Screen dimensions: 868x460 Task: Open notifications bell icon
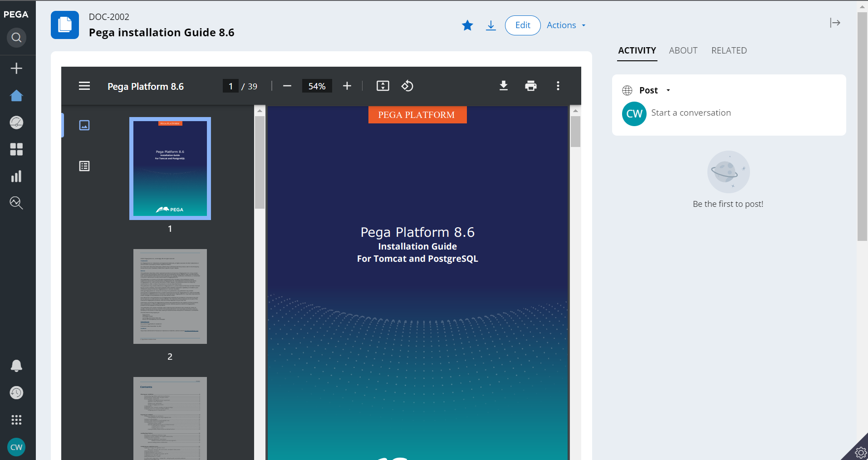[x=16, y=366]
